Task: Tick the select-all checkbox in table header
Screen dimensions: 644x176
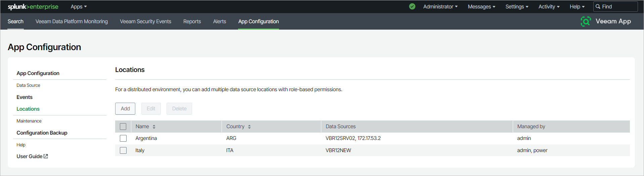Action: click(123, 127)
